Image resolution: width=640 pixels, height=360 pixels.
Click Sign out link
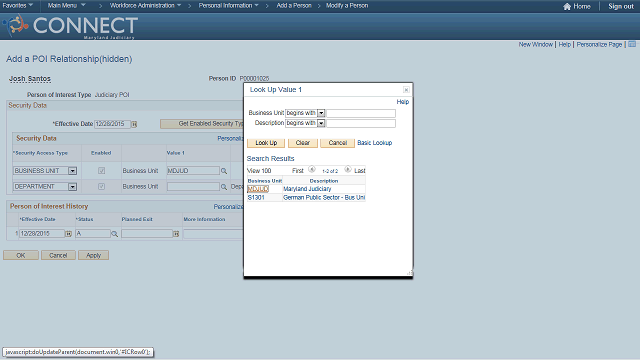[621, 6]
